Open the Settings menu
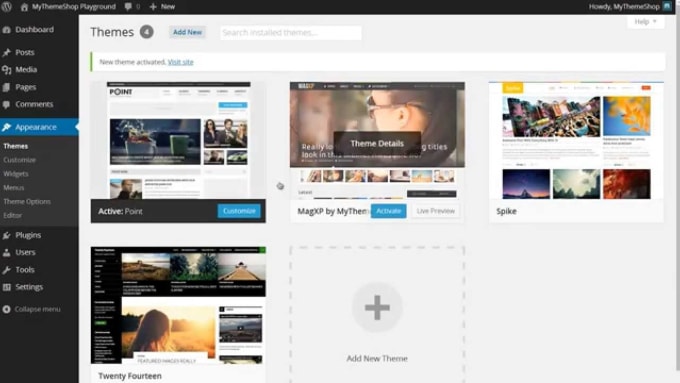 (29, 287)
